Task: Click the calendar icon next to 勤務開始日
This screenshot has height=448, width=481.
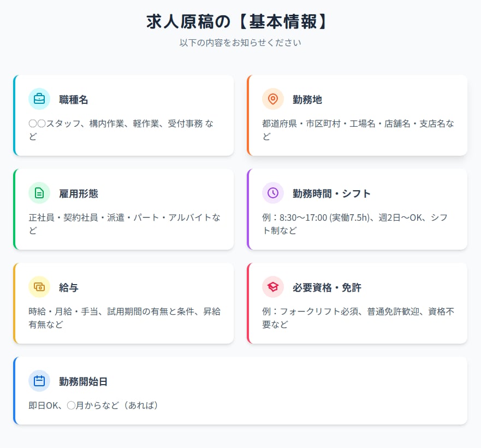Action: [39, 381]
